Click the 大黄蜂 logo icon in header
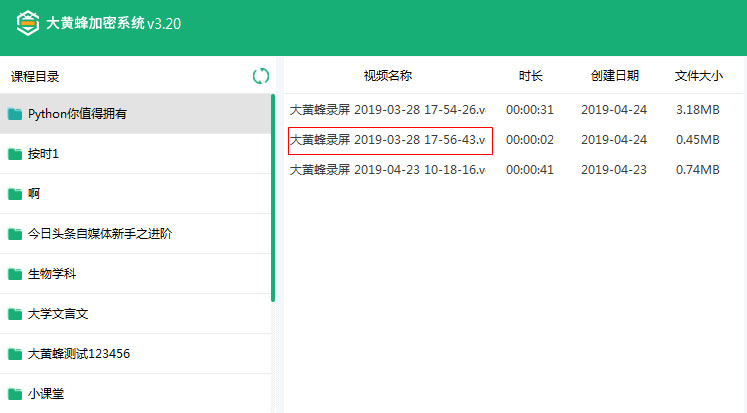 click(27, 22)
